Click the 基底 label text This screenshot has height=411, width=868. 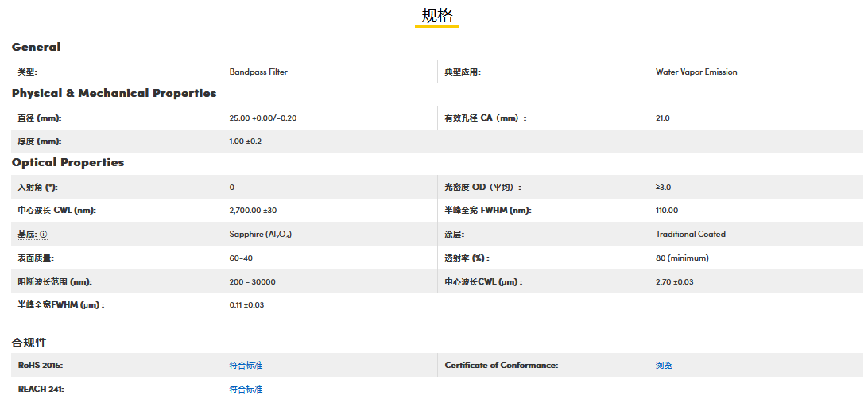pos(27,235)
